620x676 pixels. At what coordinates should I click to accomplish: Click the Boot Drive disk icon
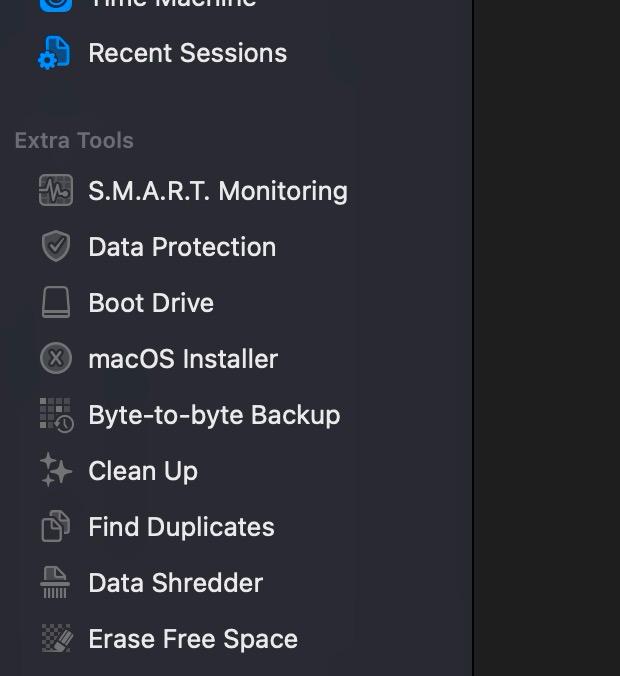pos(56,303)
